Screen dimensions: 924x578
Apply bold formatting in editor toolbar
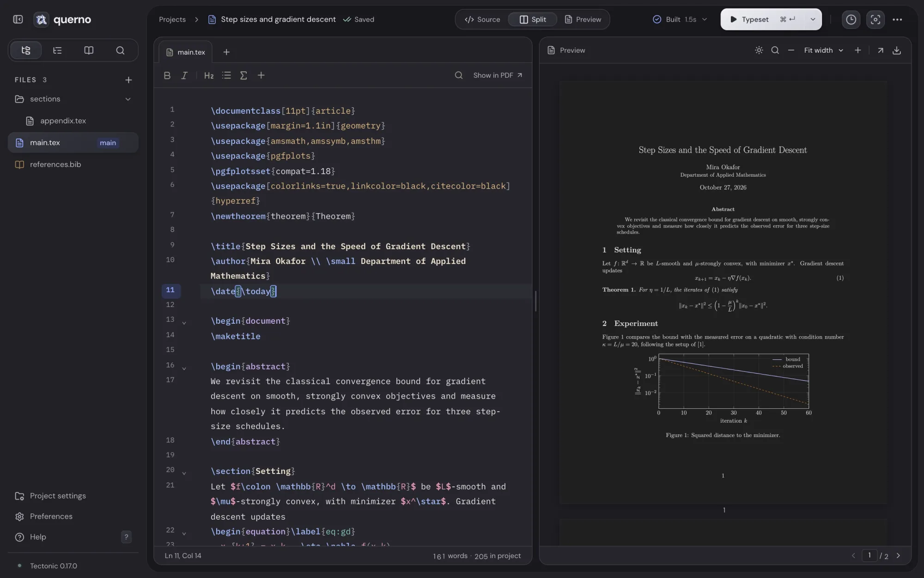(x=167, y=75)
